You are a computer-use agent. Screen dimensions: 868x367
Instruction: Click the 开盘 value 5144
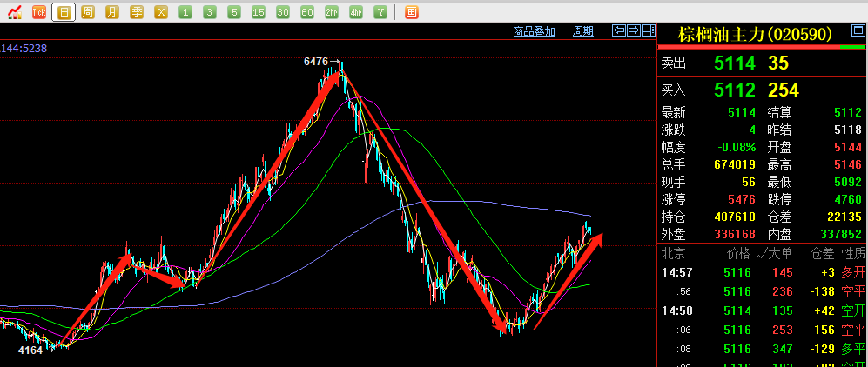coord(848,148)
